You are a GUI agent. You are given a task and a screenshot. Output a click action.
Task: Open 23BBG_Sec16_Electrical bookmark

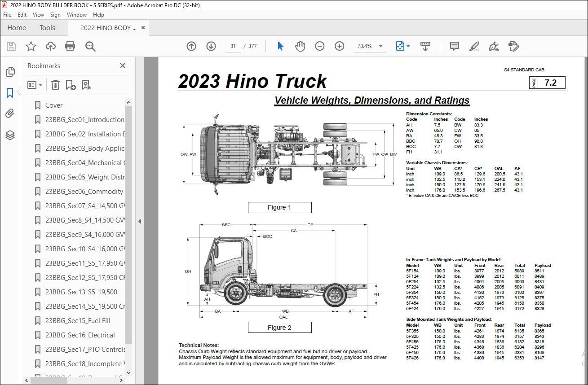click(x=80, y=335)
